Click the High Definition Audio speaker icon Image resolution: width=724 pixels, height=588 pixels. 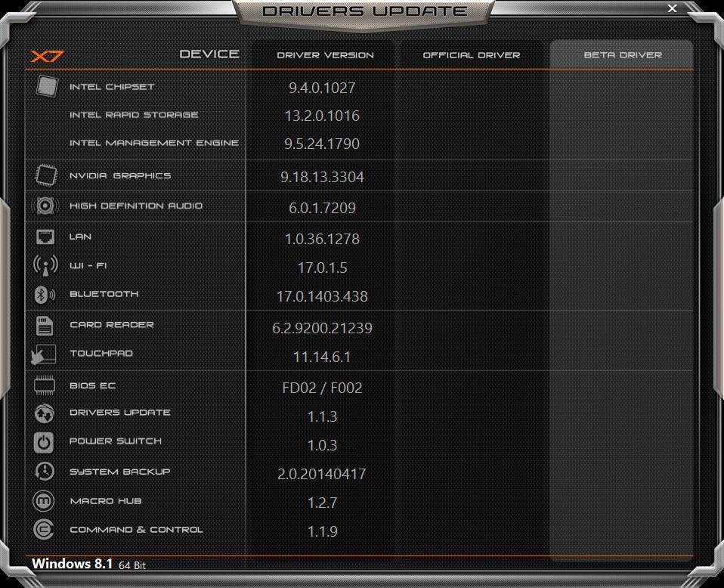tap(45, 206)
